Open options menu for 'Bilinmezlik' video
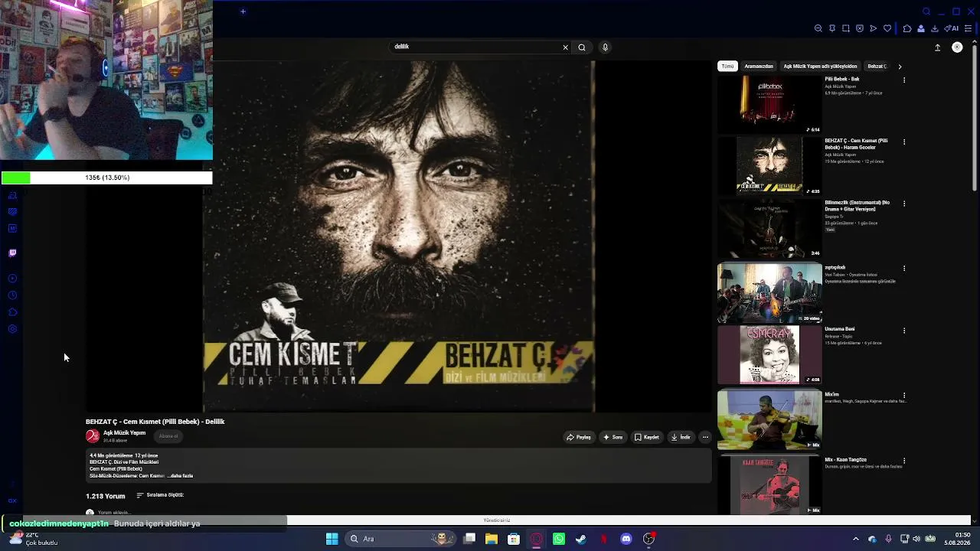980x551 pixels. pos(904,204)
